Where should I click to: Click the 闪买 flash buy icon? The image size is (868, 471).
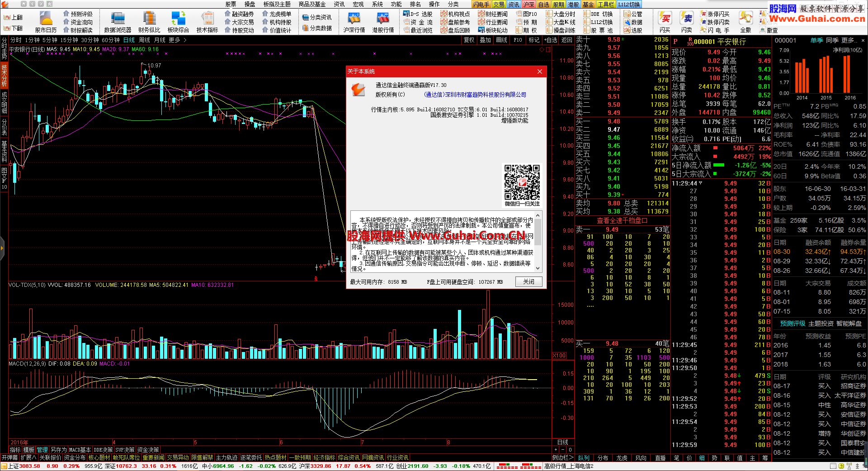pyautogui.click(x=665, y=22)
